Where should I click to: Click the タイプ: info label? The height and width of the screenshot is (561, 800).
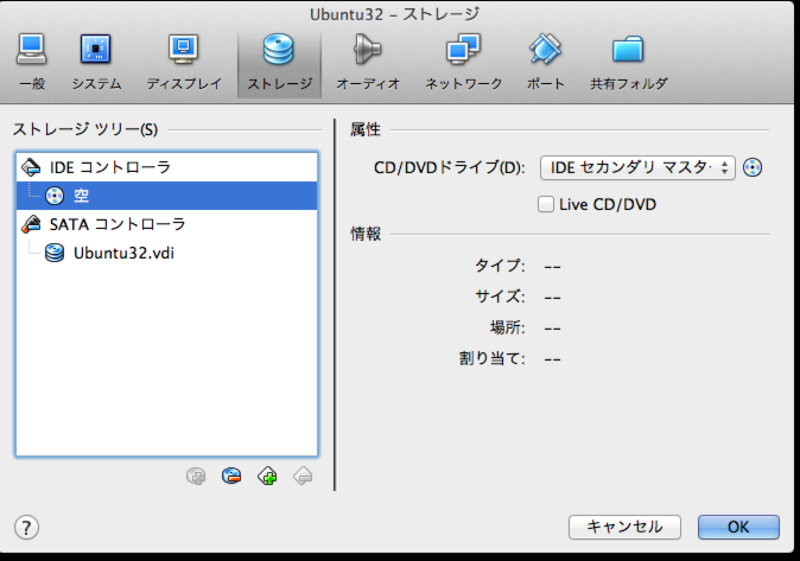(499, 266)
